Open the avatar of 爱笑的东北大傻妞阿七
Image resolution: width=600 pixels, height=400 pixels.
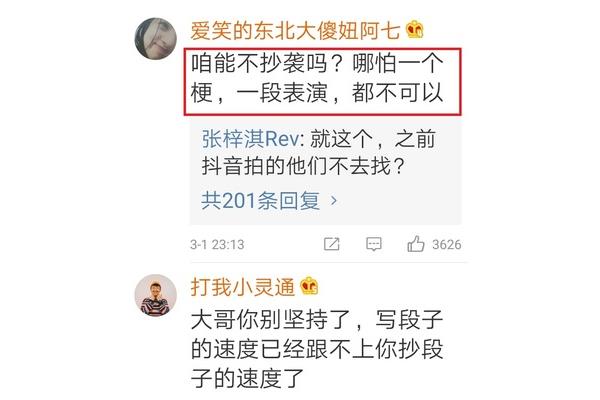(156, 38)
